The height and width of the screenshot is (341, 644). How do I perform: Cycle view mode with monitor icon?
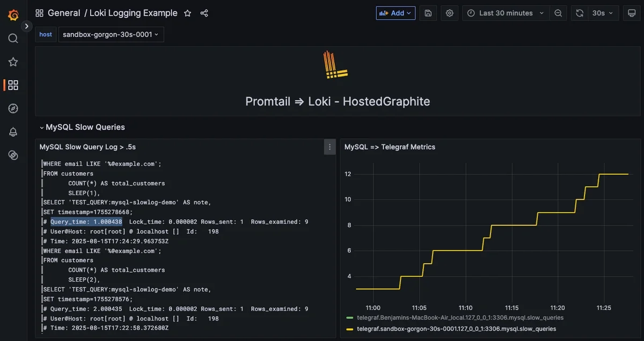632,13
